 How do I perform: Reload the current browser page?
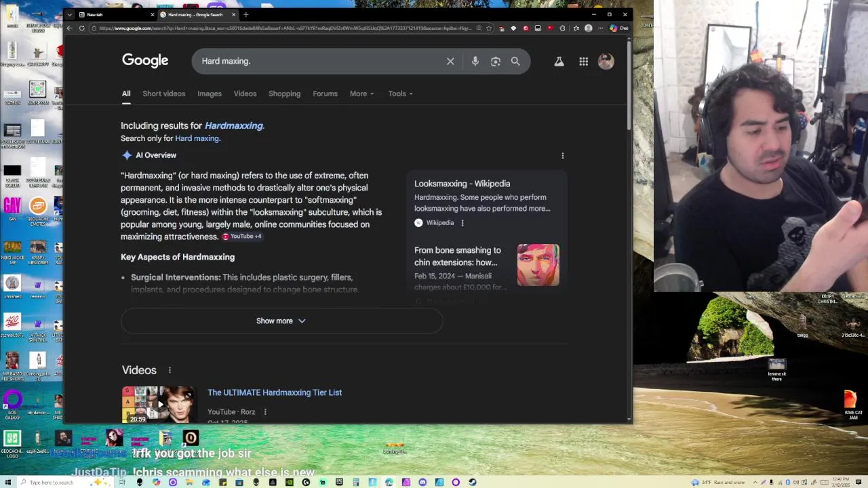(81, 28)
